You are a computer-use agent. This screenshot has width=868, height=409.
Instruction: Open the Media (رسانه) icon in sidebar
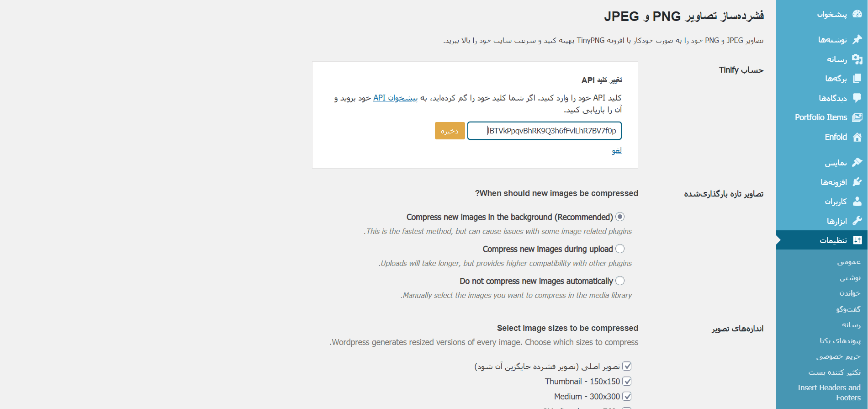click(857, 59)
